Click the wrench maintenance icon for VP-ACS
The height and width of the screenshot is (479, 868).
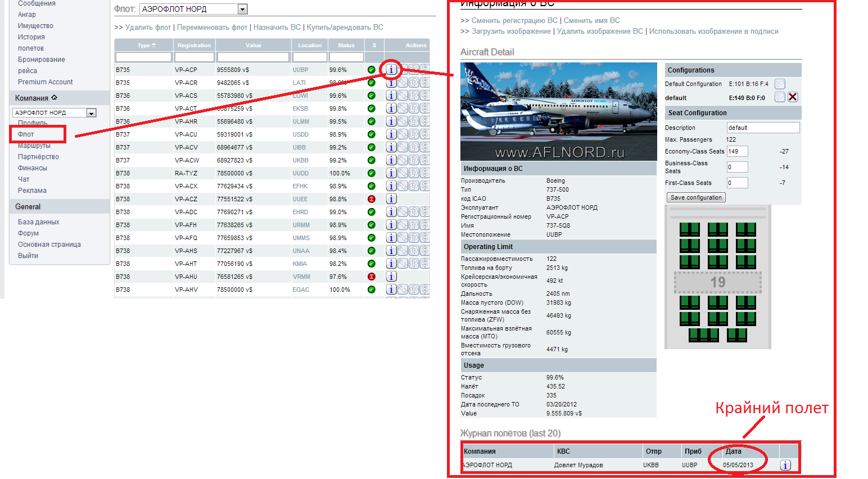[403, 96]
